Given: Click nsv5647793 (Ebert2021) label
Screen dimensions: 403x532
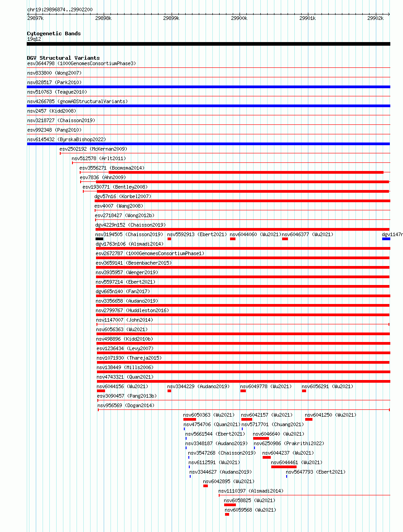Looking at the screenshot, I should pyautogui.click(x=316, y=472).
